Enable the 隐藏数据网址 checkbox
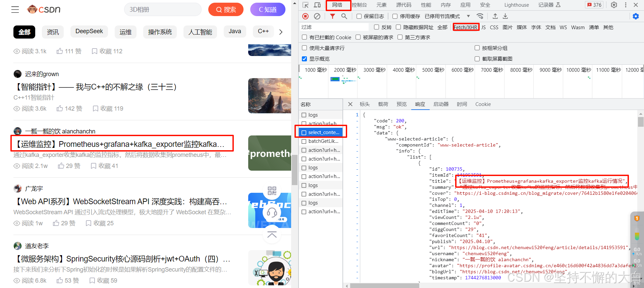Image resolution: width=644 pixels, height=288 pixels. (398, 27)
